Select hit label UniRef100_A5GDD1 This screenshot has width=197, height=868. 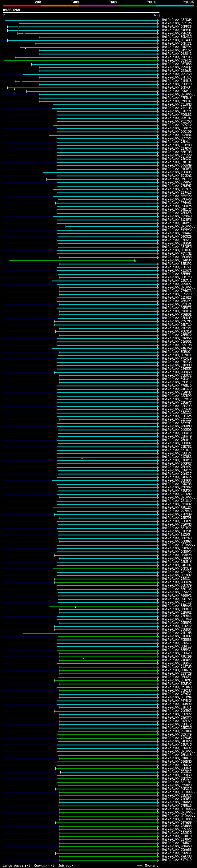[x=176, y=314]
